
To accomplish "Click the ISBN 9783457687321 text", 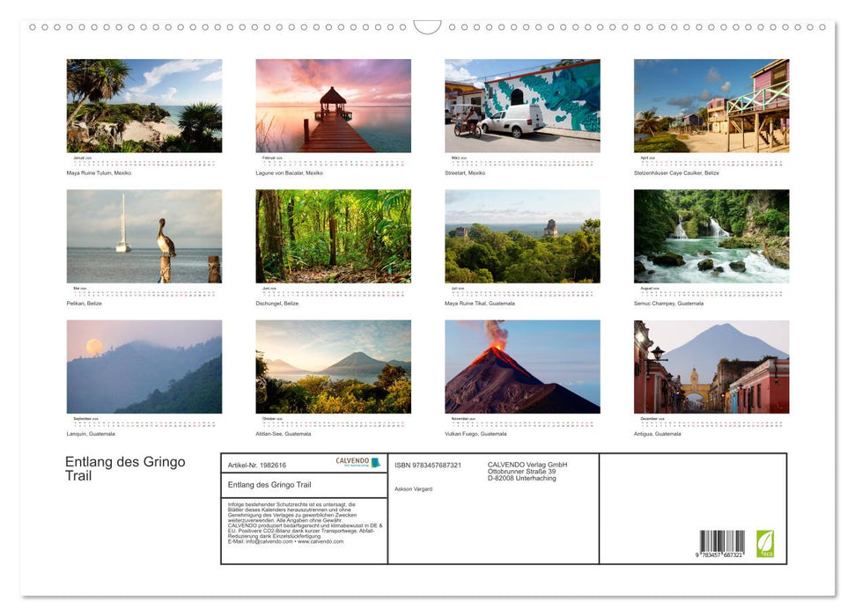I will (x=428, y=465).
